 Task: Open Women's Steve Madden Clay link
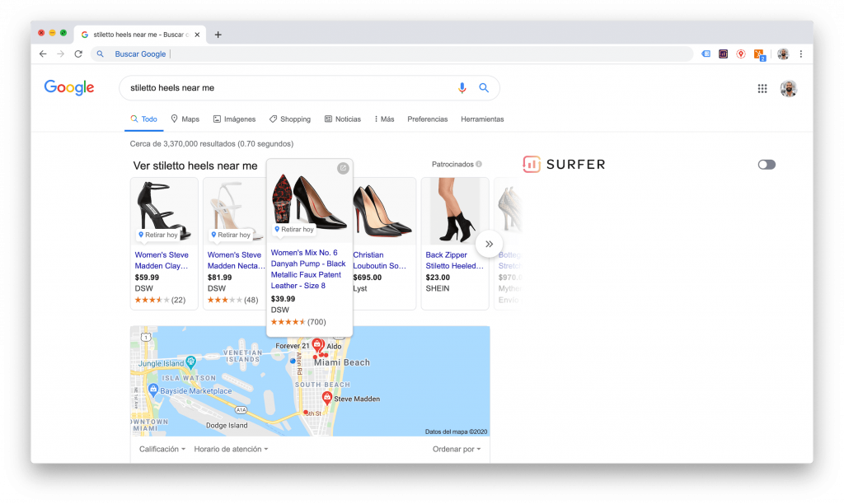tap(162, 260)
